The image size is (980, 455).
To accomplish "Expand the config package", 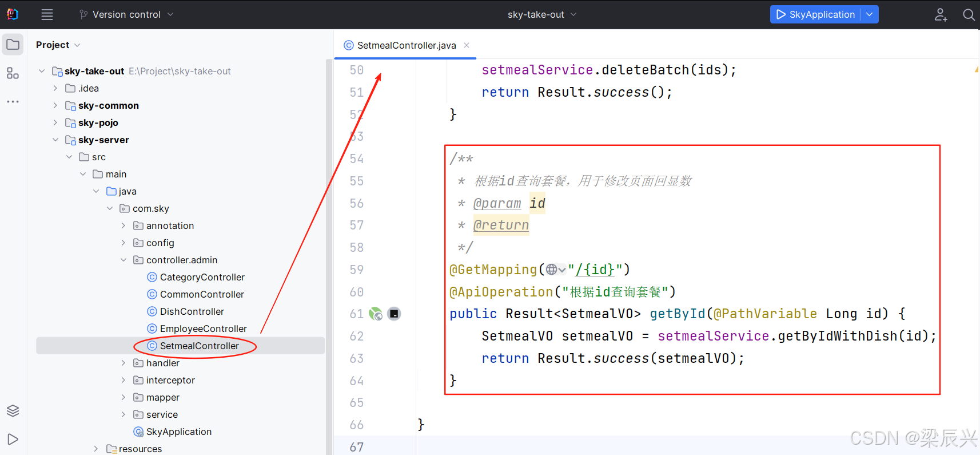I will pyautogui.click(x=124, y=243).
